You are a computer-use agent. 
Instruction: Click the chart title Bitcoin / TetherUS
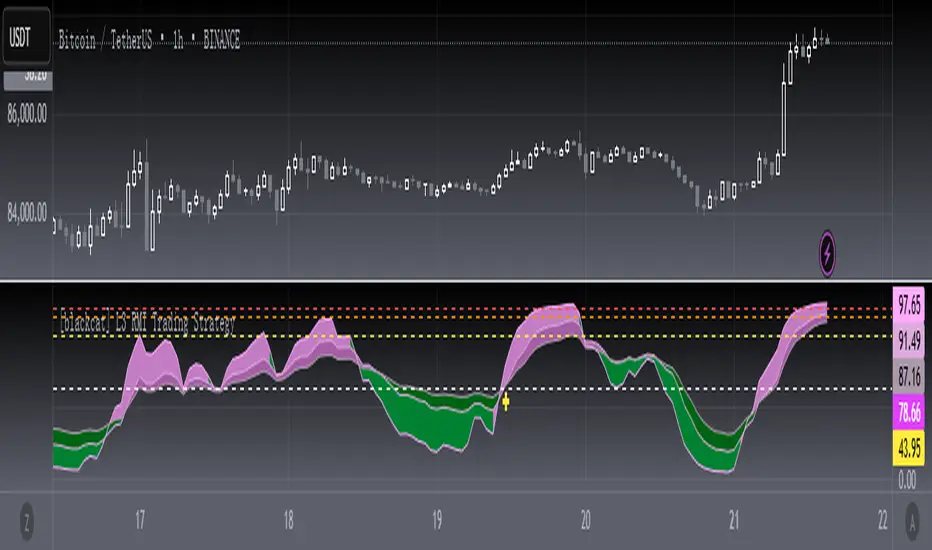pos(105,40)
